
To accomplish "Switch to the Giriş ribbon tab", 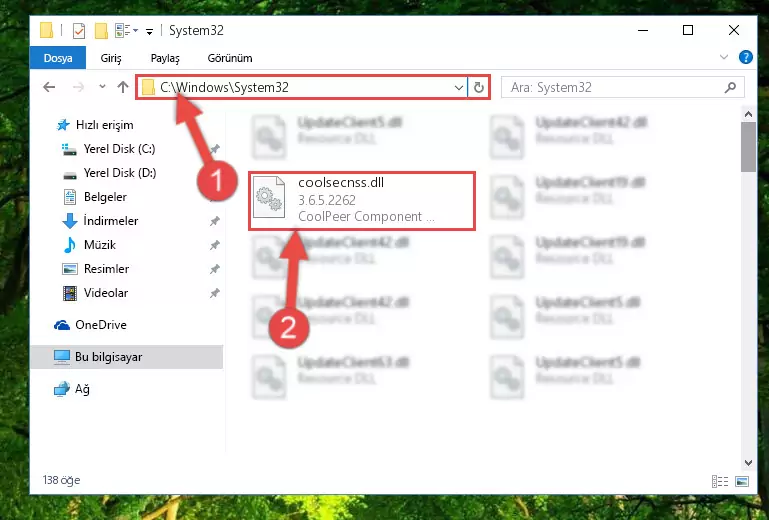I will coord(111,58).
